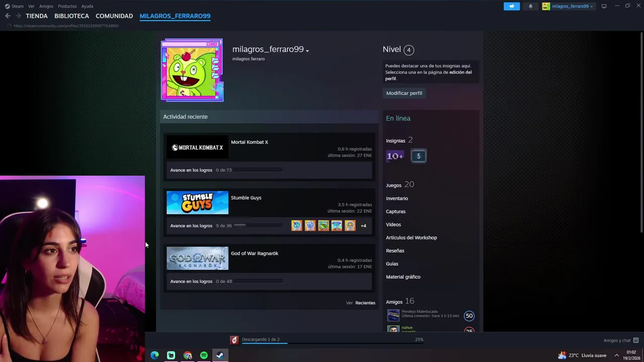Switch to Big Picture mode icon
The image size is (644, 362).
[x=604, y=6]
